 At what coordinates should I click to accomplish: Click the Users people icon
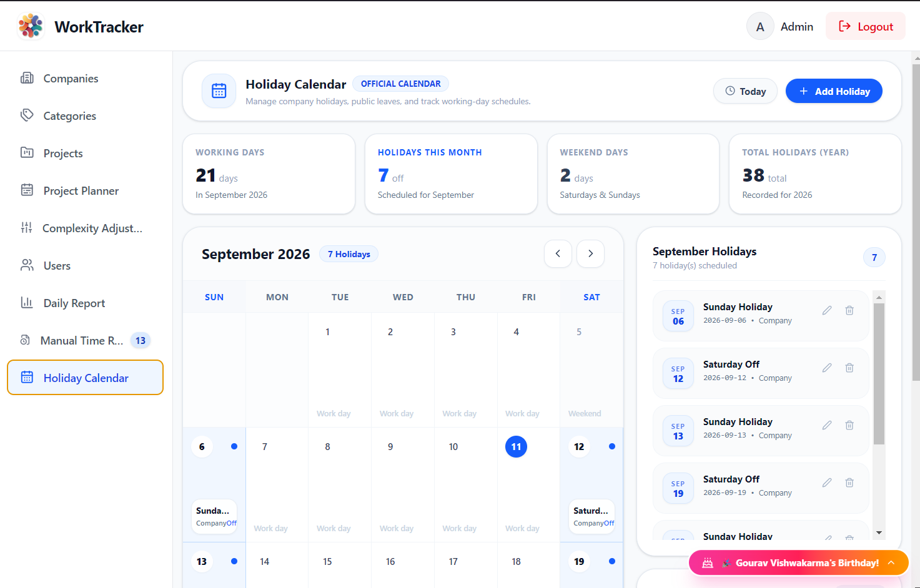(27, 265)
